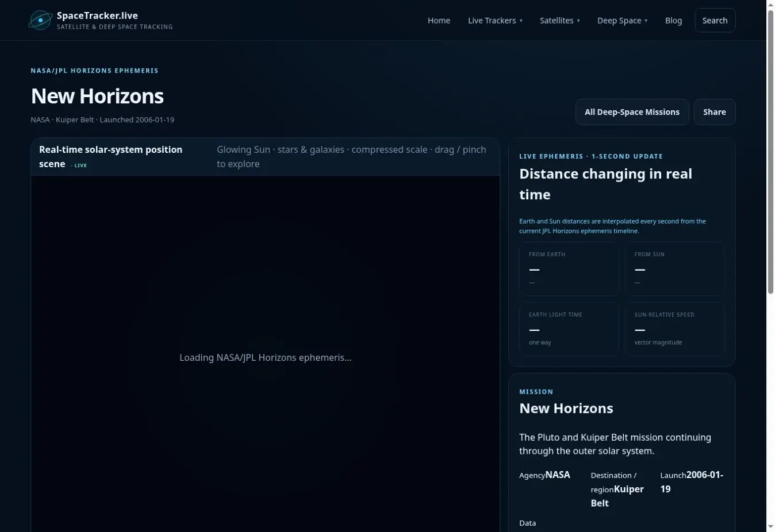Click the Search button in header
Screen dimensions: 775x532
click(x=715, y=20)
